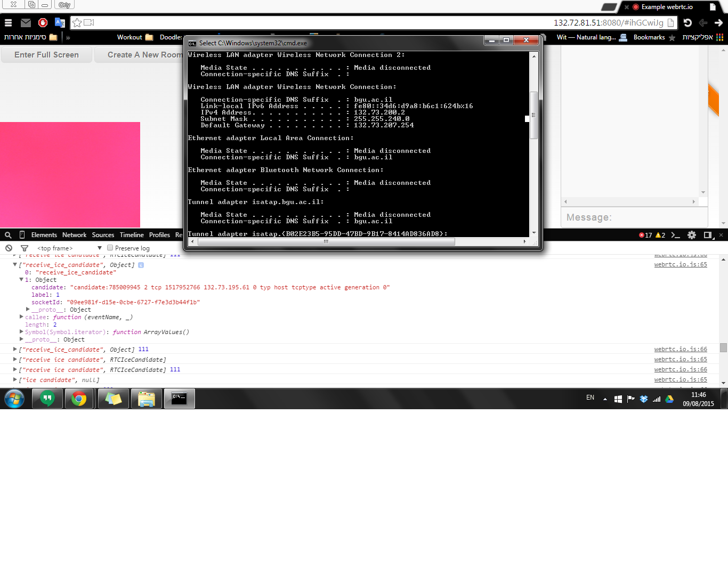Click the yellow warnings count 2
Screen dimensions: 728x568
click(x=660, y=235)
